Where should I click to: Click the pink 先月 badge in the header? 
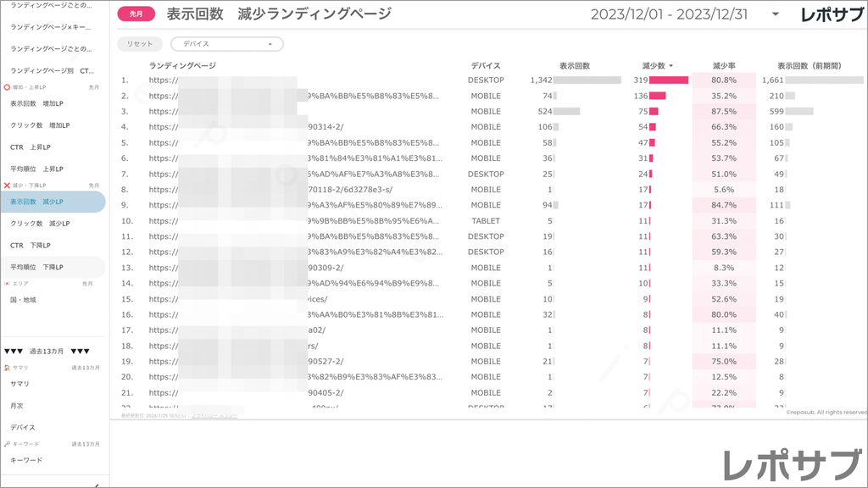[x=136, y=14]
